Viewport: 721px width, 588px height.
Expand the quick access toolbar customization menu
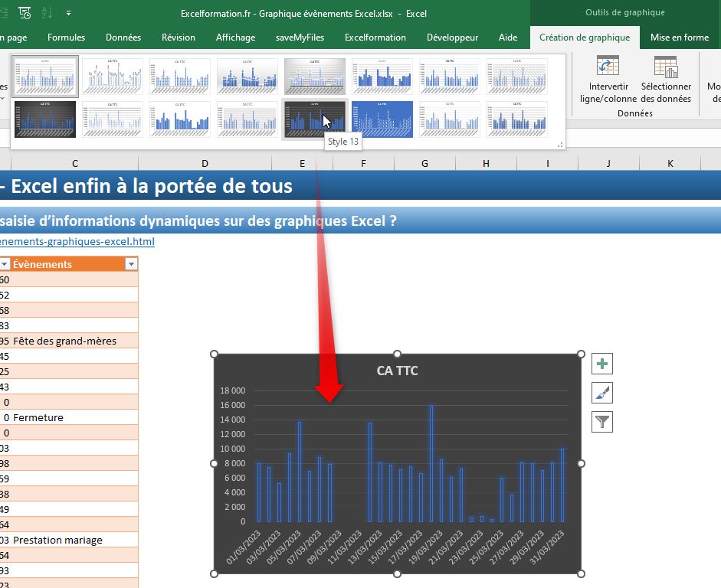(x=68, y=12)
